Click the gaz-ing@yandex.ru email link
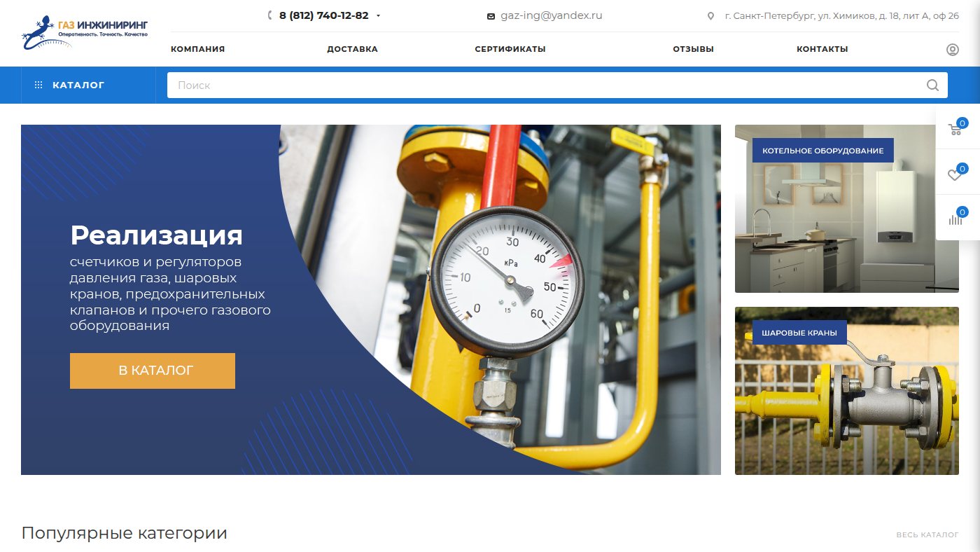 (x=552, y=15)
